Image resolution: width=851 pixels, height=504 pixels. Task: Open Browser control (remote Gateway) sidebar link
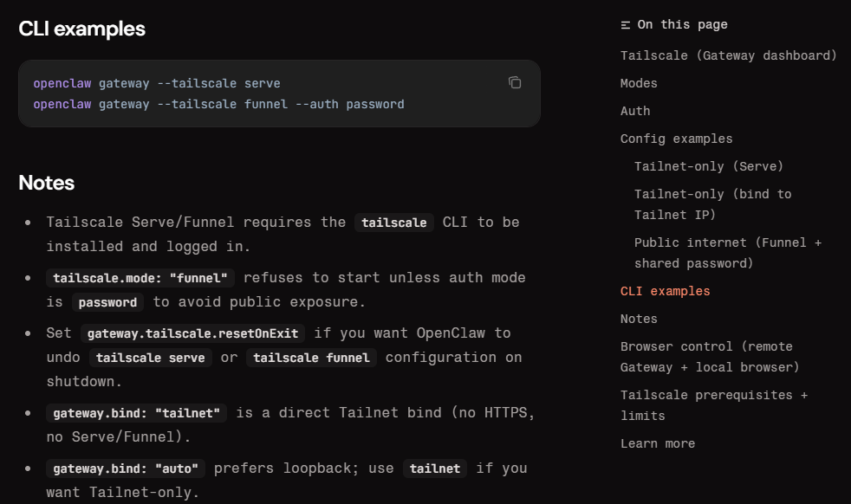[x=710, y=357]
